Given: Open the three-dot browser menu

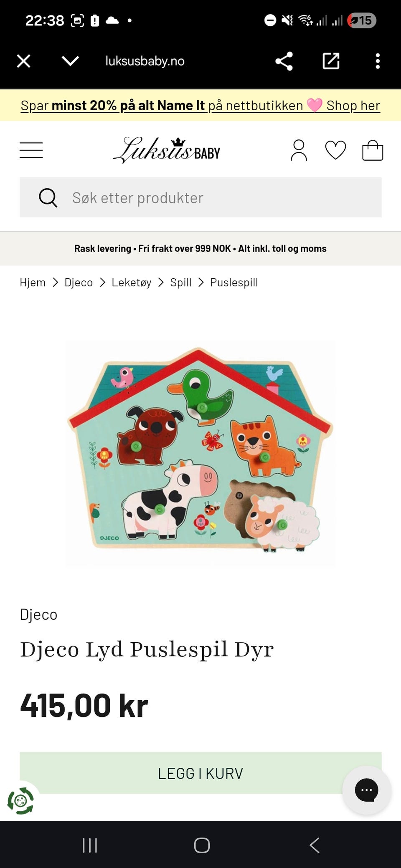Looking at the screenshot, I should [378, 61].
